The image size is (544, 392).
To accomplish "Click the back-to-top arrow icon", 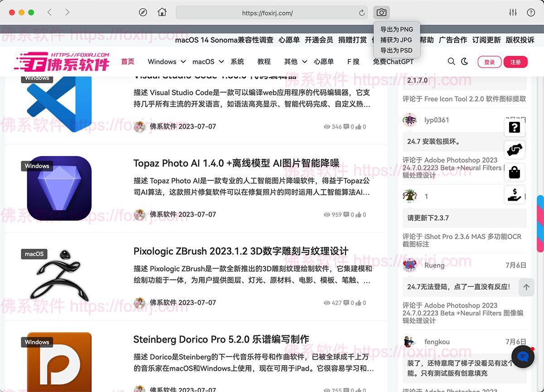I will point(526,287).
